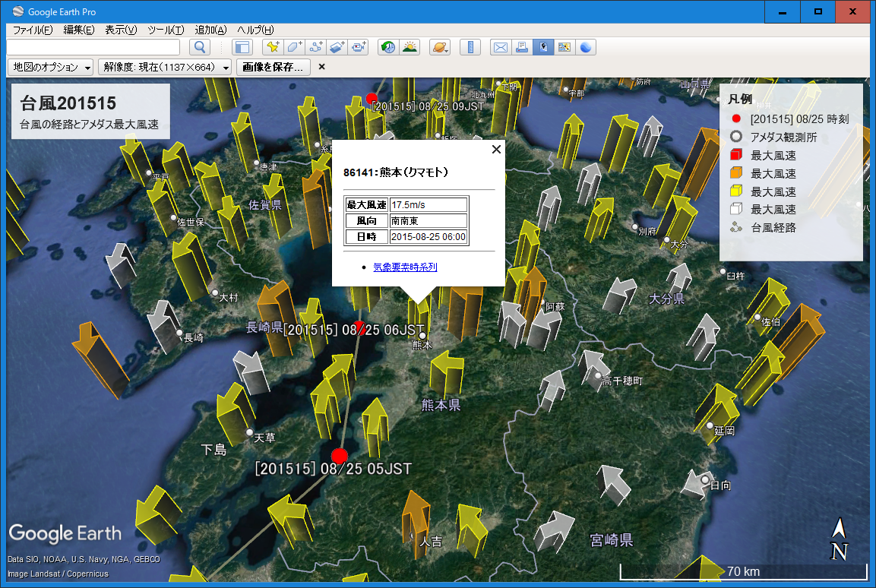
Task: Show historical imagery clock icon
Action: click(x=388, y=47)
